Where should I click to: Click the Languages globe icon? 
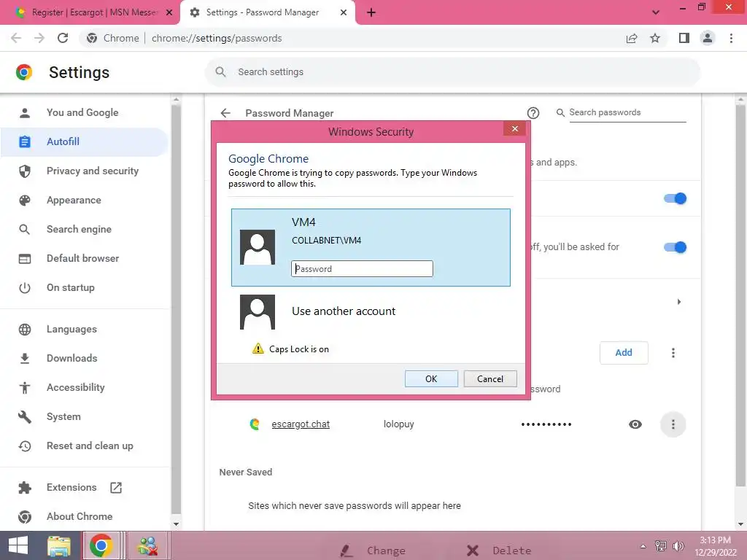[25, 329]
